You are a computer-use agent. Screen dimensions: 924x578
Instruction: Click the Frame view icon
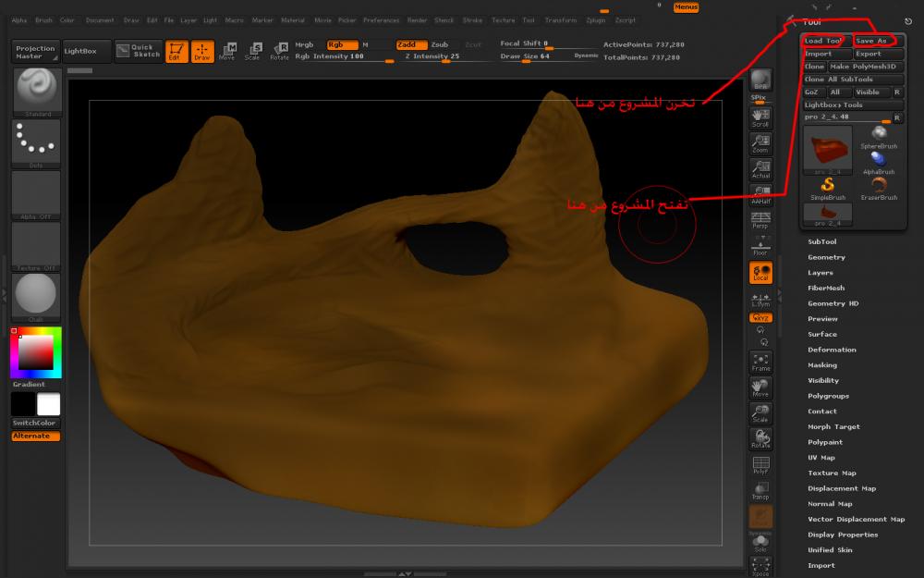(760, 362)
